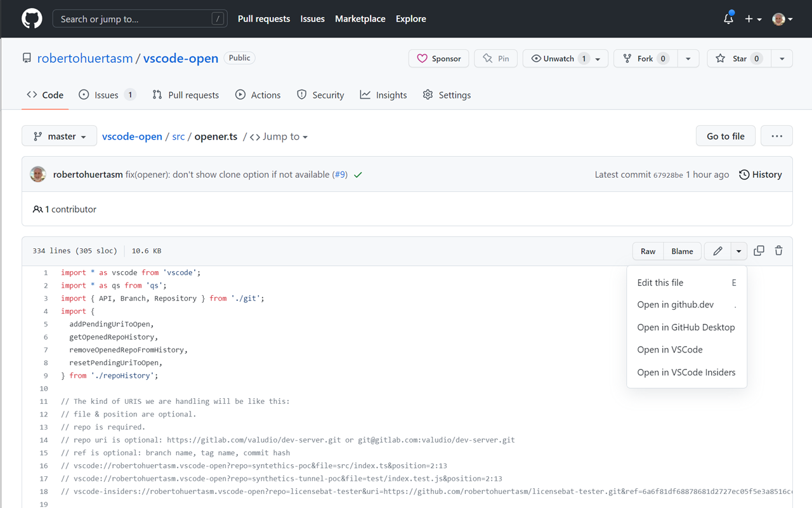Click the Sponsor heart button
The image size is (812, 508).
click(439, 58)
